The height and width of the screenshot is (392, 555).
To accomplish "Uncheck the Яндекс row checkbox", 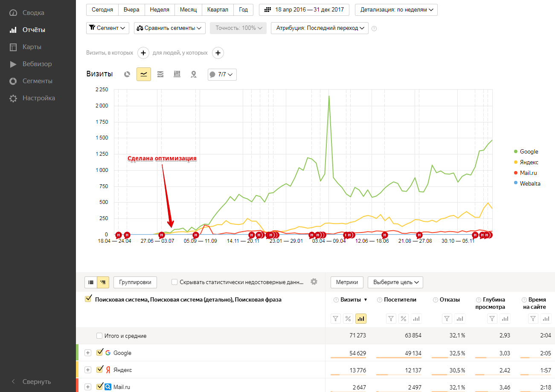I will pyautogui.click(x=100, y=369).
